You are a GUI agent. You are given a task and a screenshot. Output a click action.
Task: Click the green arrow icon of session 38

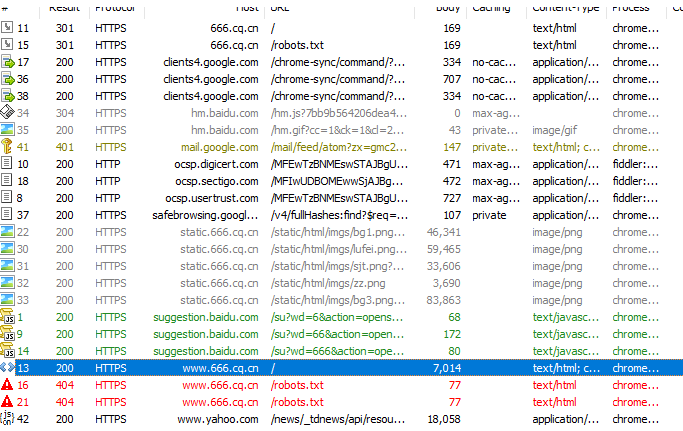tap(7, 96)
